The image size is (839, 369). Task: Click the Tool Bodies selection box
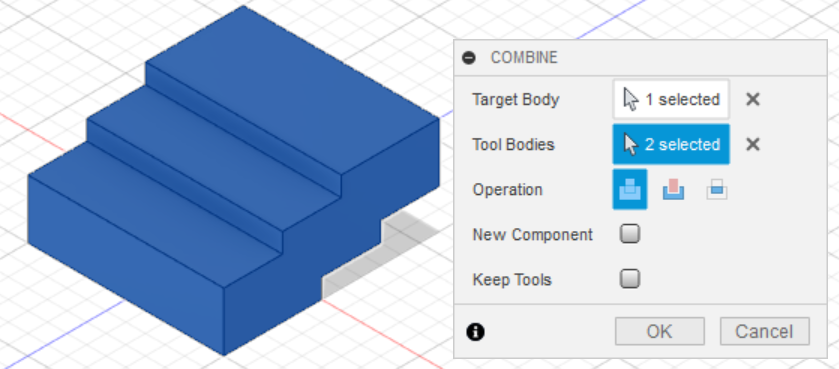(671, 144)
